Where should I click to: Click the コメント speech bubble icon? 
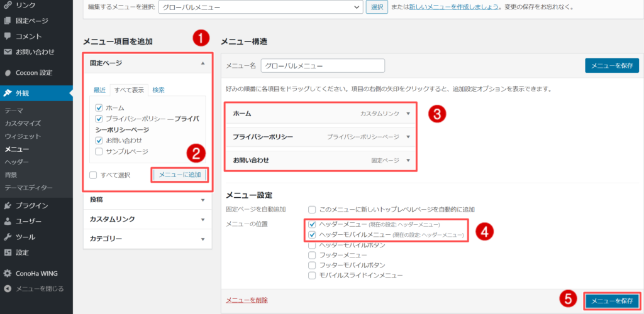coord(8,36)
